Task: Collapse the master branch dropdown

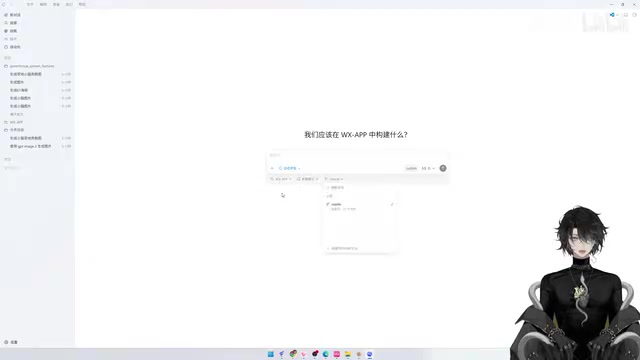Action: coord(334,179)
